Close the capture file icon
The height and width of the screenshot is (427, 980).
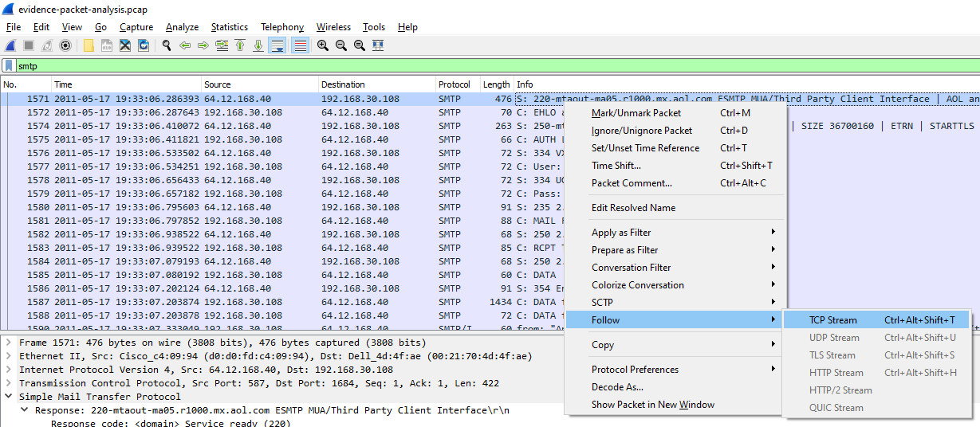(x=125, y=45)
